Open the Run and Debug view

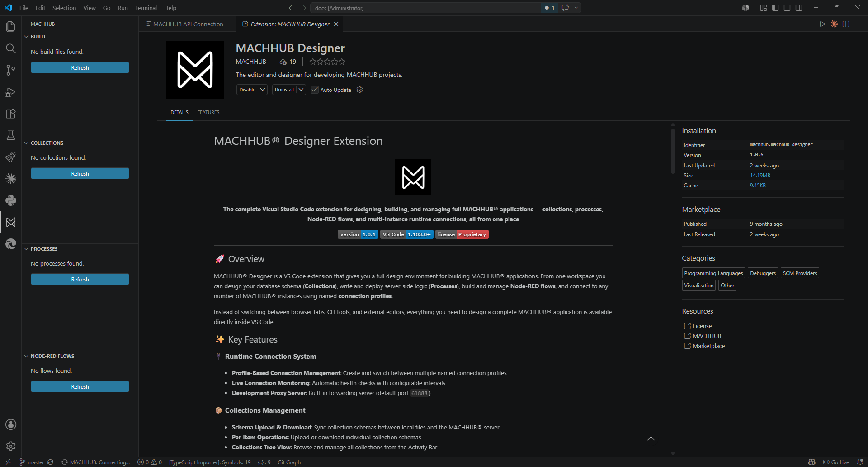tap(10, 92)
